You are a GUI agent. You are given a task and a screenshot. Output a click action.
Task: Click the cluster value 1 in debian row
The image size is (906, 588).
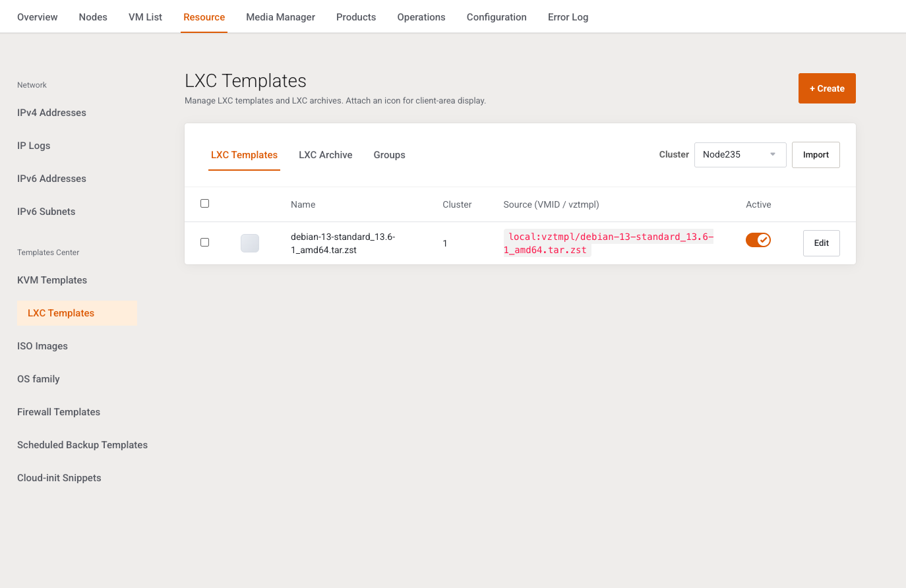[445, 243]
